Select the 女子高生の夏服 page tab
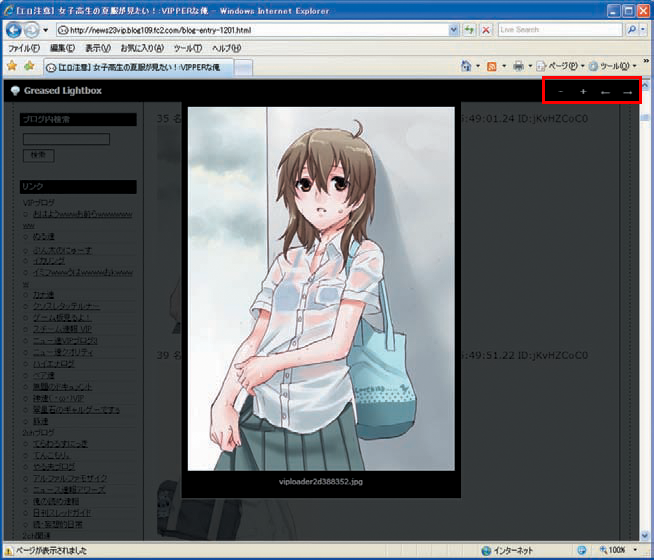 point(138,67)
